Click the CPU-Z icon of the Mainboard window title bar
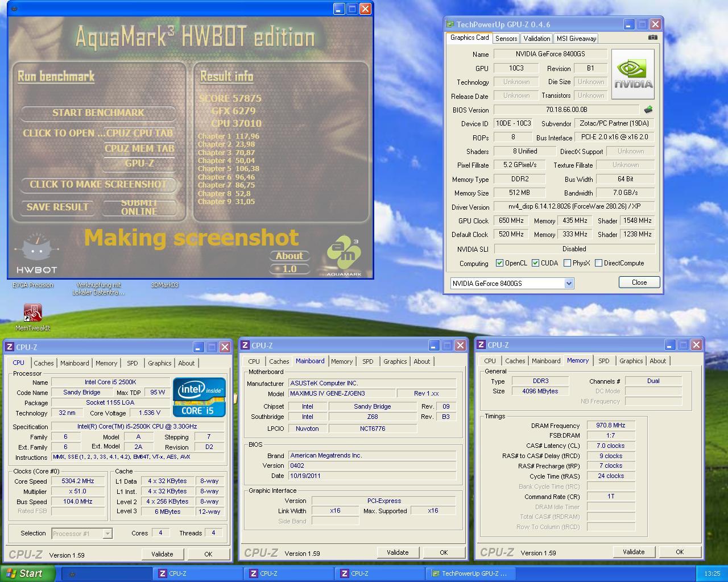The image size is (728, 582). 245,346
